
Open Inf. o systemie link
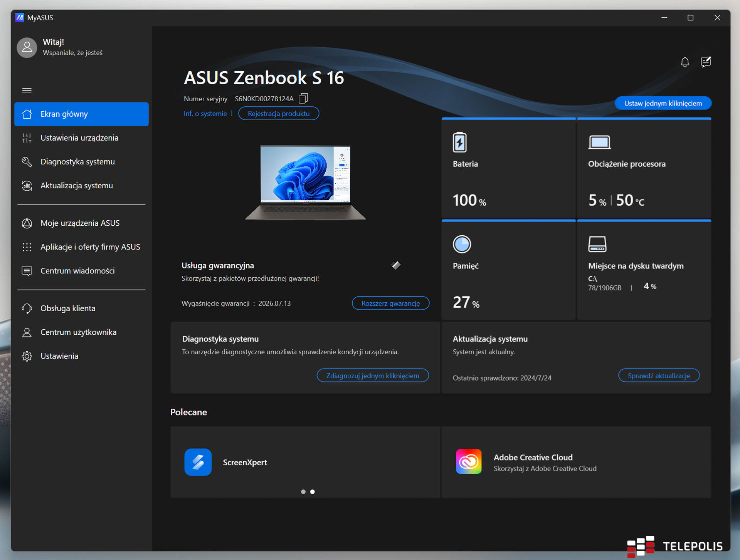tap(205, 114)
